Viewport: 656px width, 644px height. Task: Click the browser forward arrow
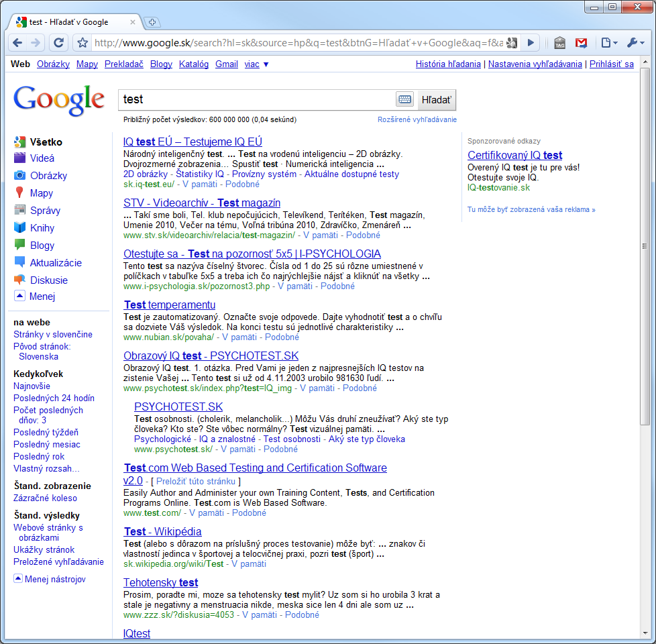click(x=36, y=43)
